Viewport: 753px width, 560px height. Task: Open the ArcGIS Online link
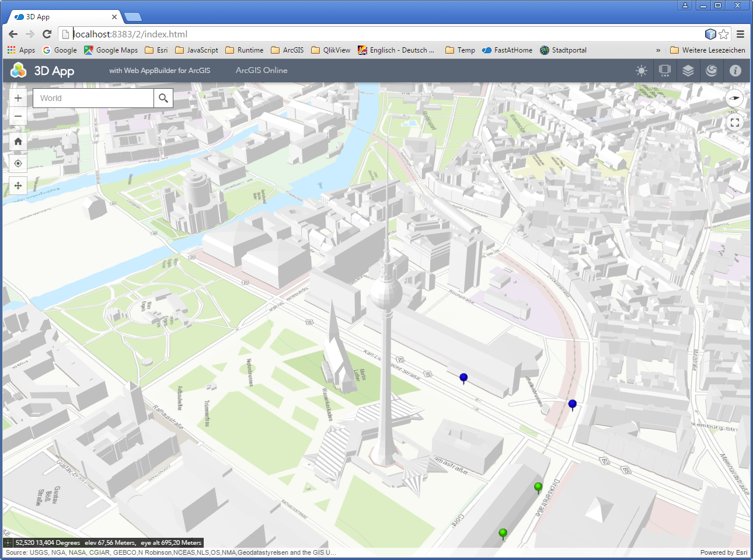pos(262,70)
